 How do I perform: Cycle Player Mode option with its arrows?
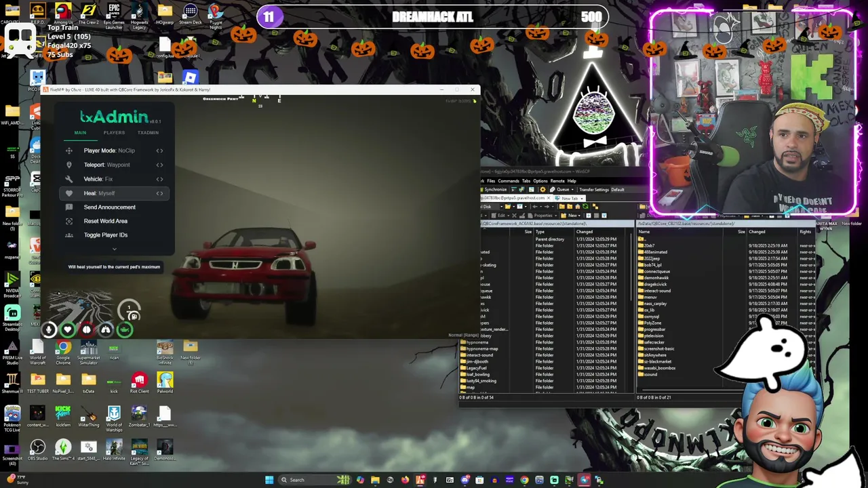[x=159, y=150]
